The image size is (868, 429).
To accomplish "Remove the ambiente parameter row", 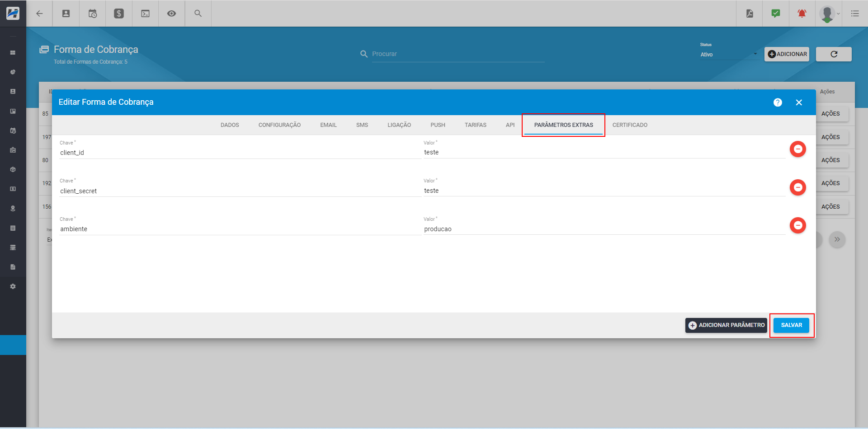I will tap(798, 225).
